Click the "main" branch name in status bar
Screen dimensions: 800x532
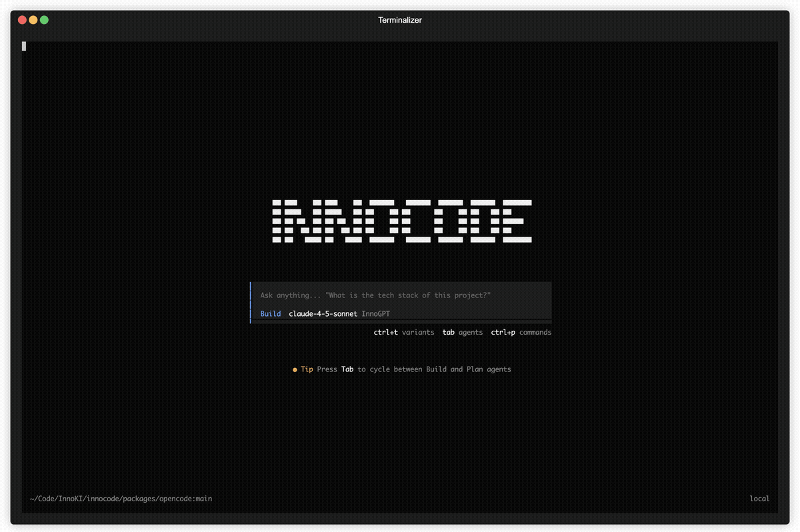205,498
